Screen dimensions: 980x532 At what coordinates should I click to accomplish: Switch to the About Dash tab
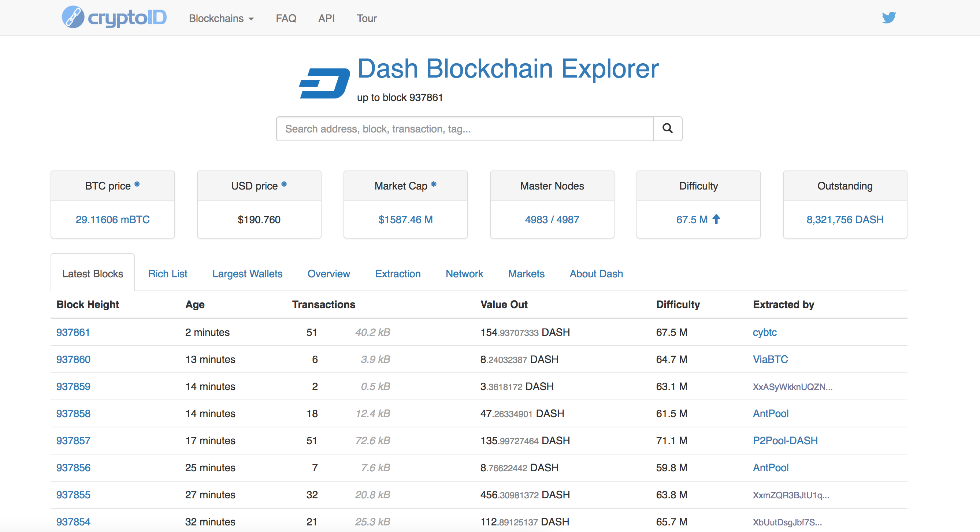596,274
